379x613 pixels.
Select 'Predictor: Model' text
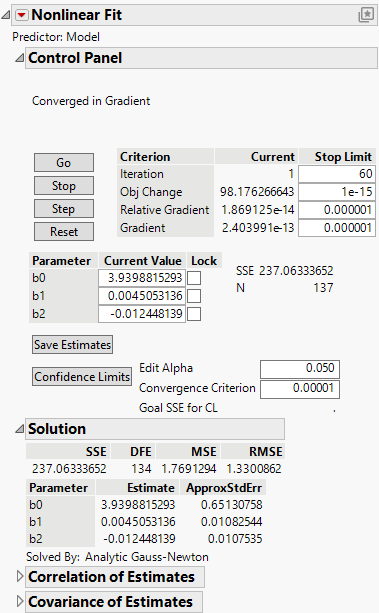[56, 37]
